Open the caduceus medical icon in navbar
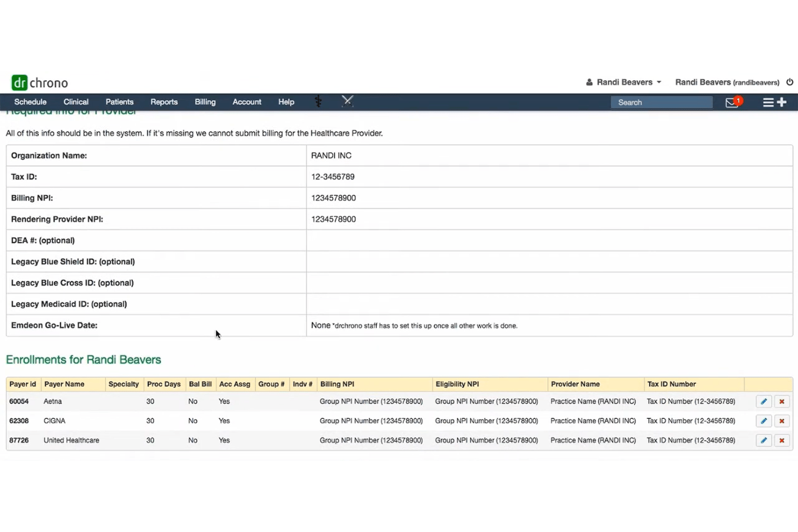 [318, 101]
